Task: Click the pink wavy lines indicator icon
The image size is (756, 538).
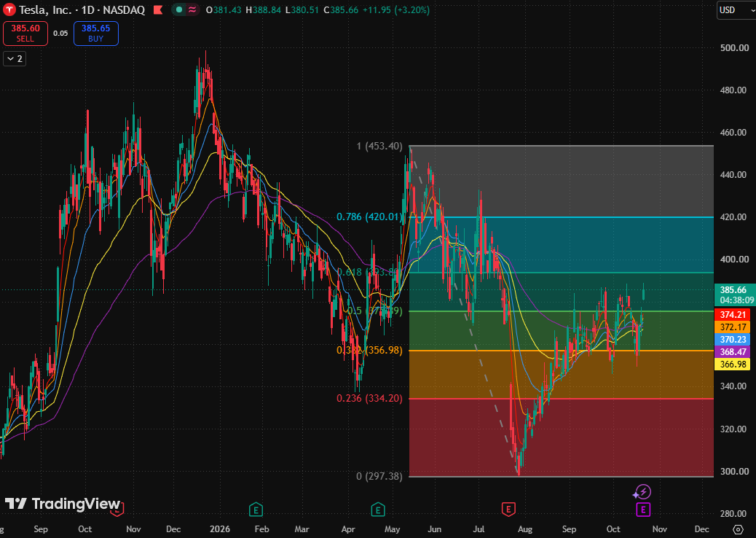Action: (x=192, y=9)
